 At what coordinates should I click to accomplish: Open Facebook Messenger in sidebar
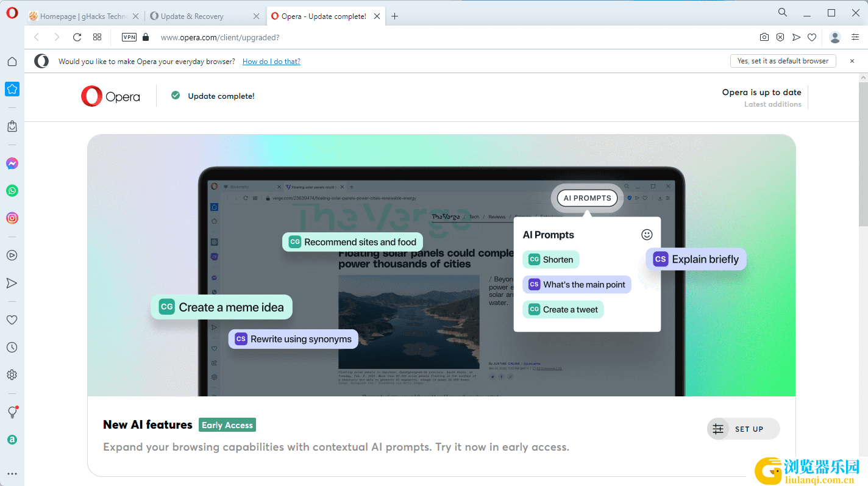pos(12,163)
